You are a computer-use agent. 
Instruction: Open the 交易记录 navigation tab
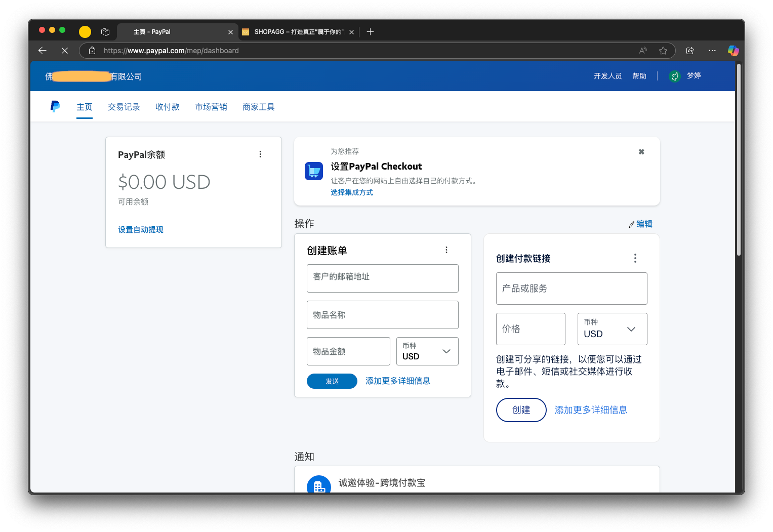click(124, 107)
